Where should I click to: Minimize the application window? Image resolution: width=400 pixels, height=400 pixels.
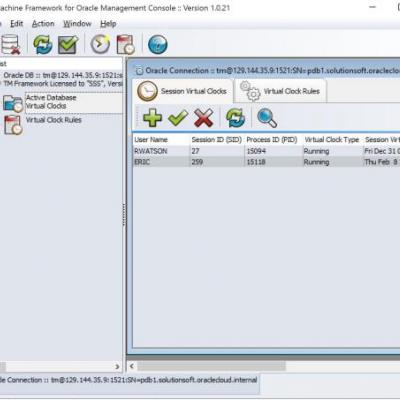point(373,7)
